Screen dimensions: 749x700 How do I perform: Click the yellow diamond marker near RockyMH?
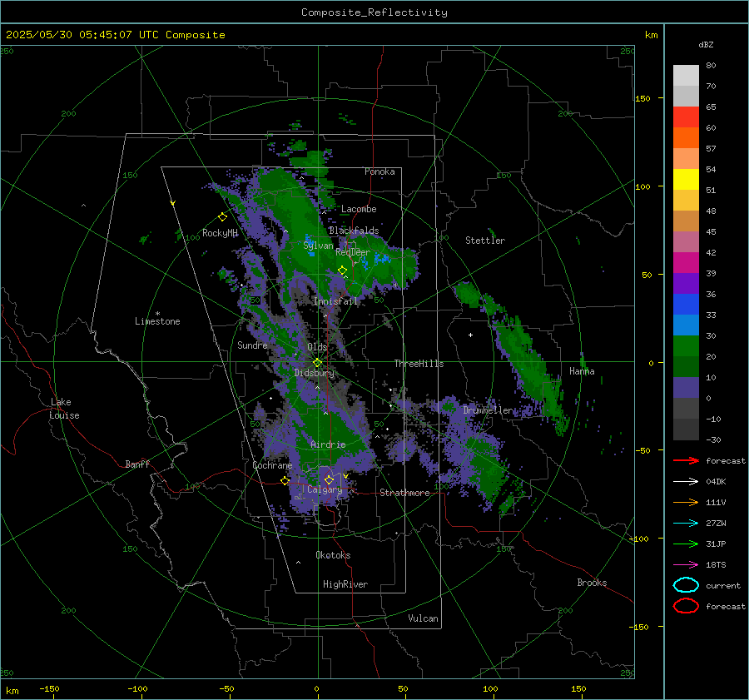(x=222, y=217)
